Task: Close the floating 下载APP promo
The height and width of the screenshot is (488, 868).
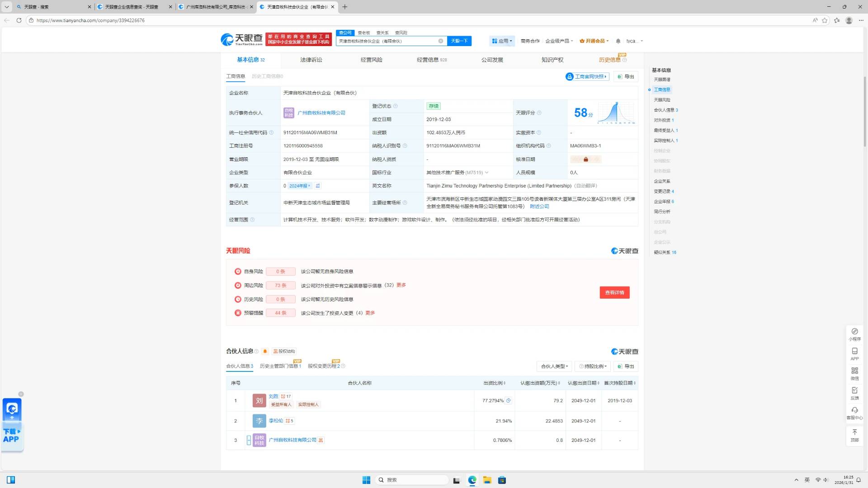Action: [x=21, y=394]
